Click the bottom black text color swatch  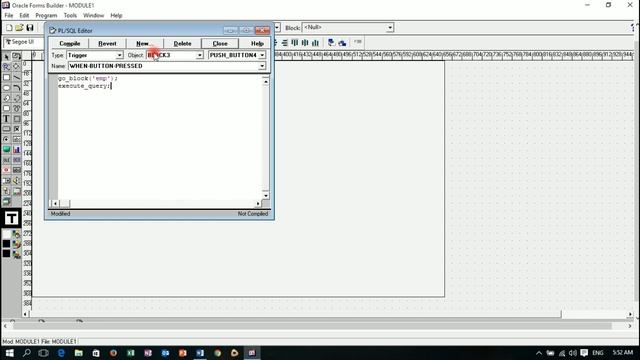[7, 253]
